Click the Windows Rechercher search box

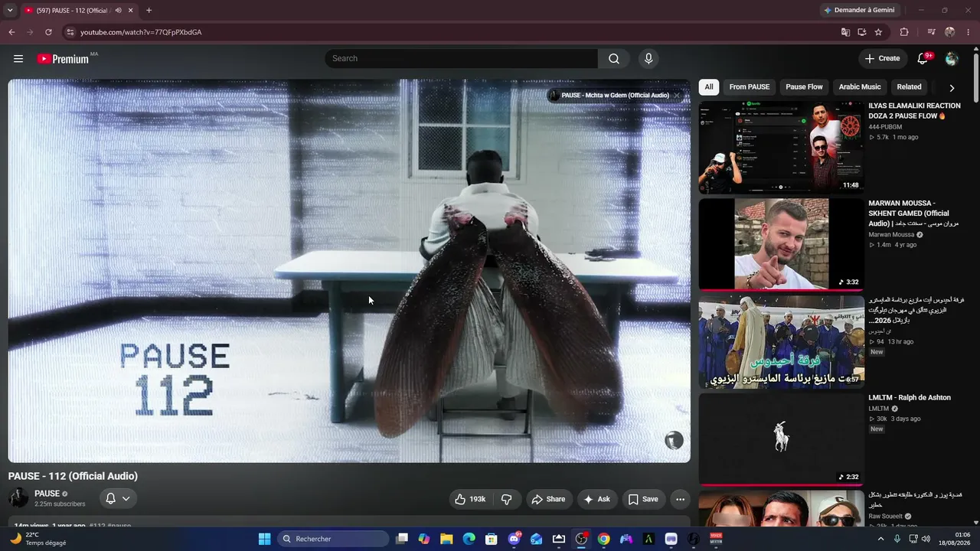click(333, 539)
